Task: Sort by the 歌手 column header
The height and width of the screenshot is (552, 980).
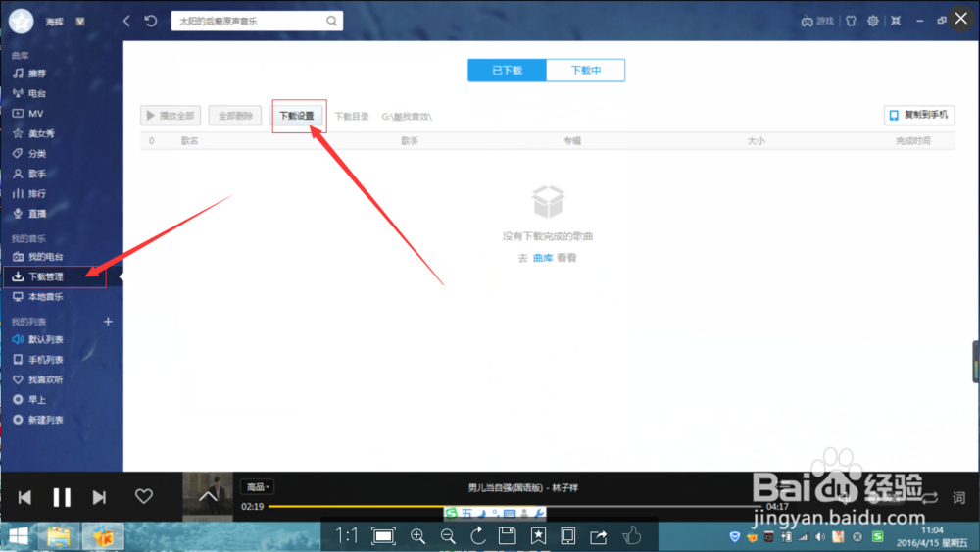Action: [x=410, y=140]
